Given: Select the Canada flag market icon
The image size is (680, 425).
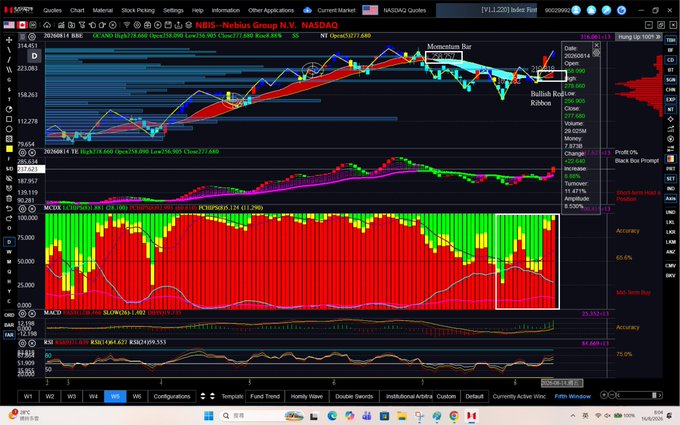Looking at the screenshot, I should (23, 25).
